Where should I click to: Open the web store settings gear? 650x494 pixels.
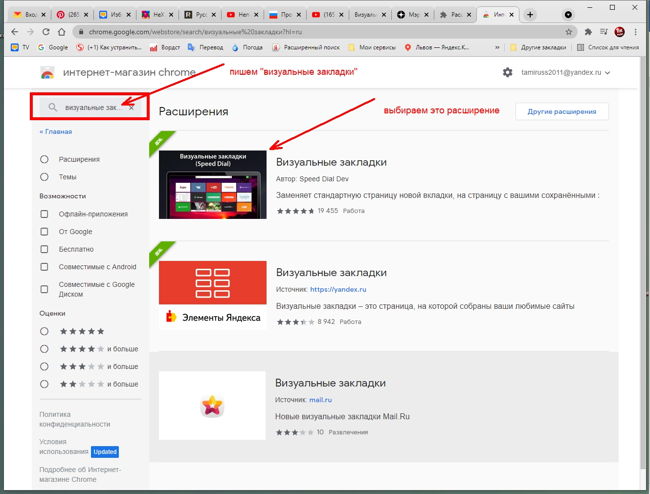[507, 73]
